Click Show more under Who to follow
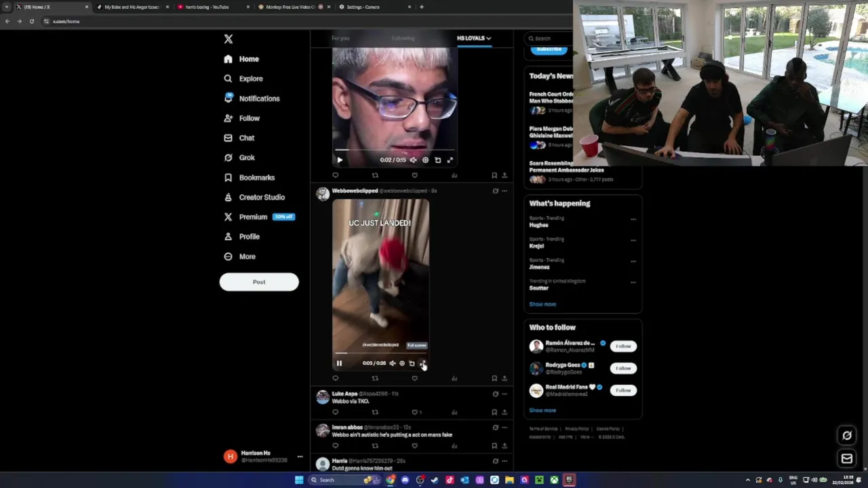868x488 pixels. 542,410
